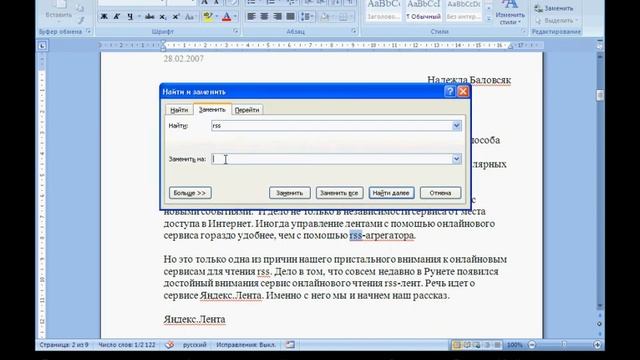Toggle Исправления: Выкл. track changes
Viewport: 640px width, 360px height.
pyautogui.click(x=246, y=345)
